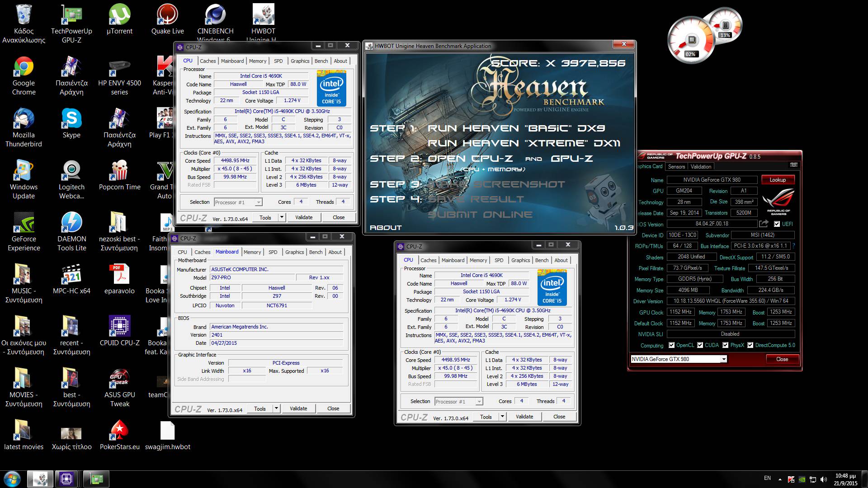This screenshot has width=868, height=488.
Task: Click the Core Speed value 4498.95 MHz in top CPU-Z
Action: pos(235,160)
